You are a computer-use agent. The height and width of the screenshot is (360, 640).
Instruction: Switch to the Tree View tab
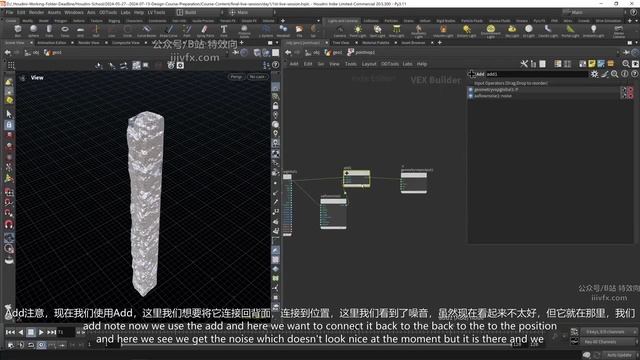[340, 42]
